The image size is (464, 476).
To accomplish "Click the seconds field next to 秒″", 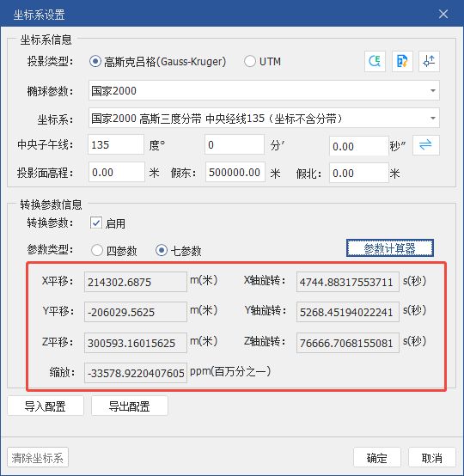I will point(359,146).
